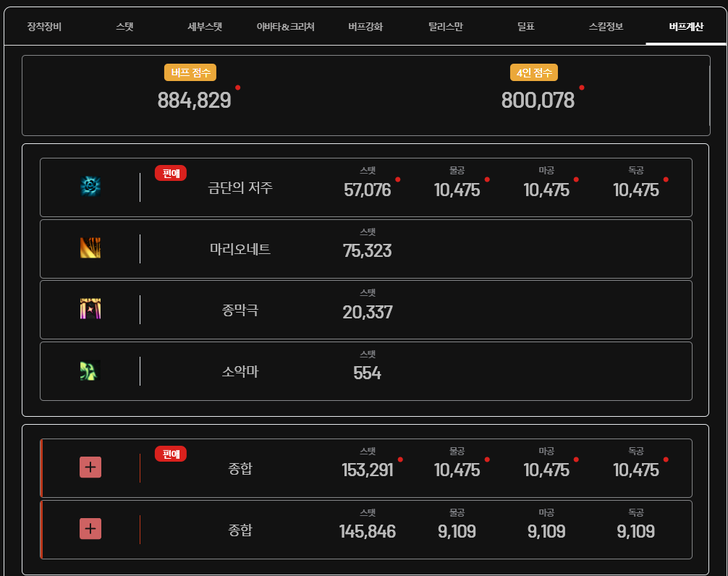Click the 4인 점수 orange label

(x=534, y=72)
